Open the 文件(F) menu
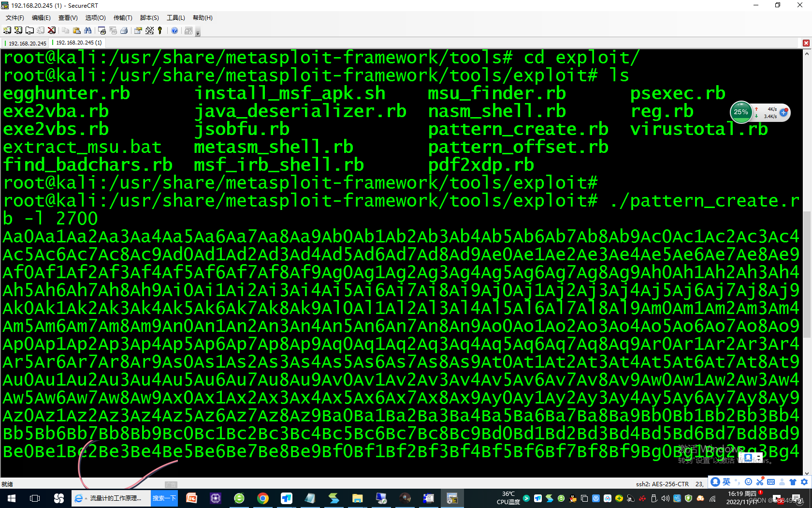The width and height of the screenshot is (812, 508). click(15, 18)
